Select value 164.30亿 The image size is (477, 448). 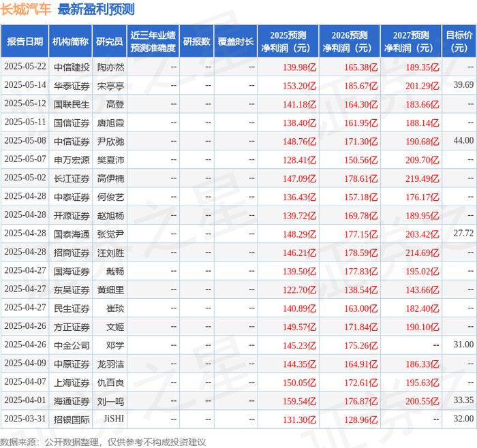coord(360,104)
